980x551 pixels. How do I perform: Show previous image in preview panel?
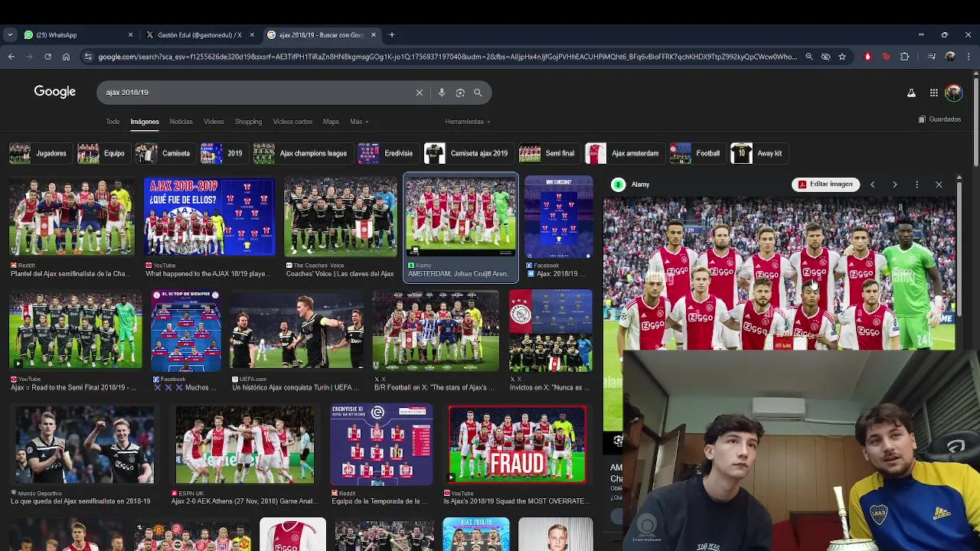coord(872,184)
